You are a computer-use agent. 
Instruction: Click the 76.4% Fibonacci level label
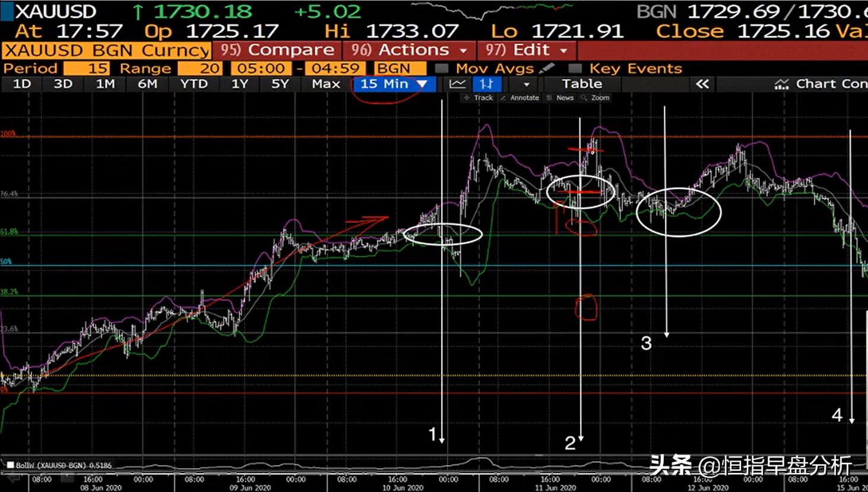(9, 194)
